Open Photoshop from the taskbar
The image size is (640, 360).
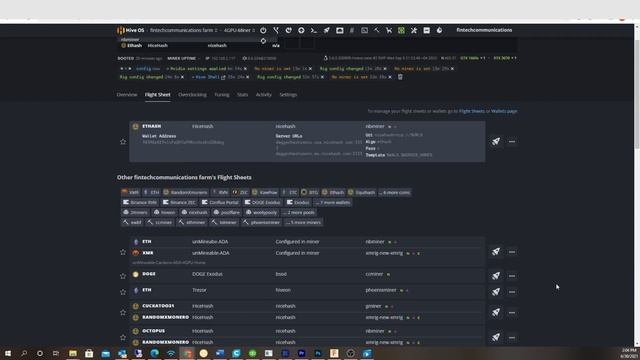[318, 353]
